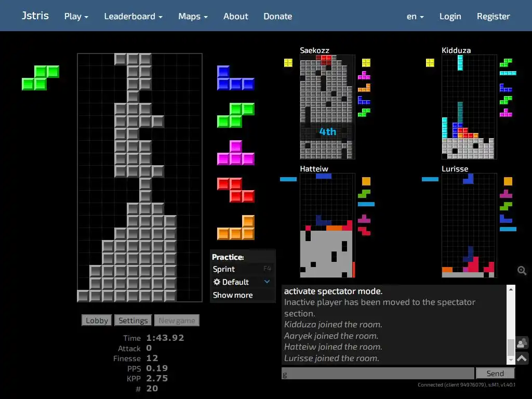Click the green S piece in hold slot

click(x=41, y=78)
